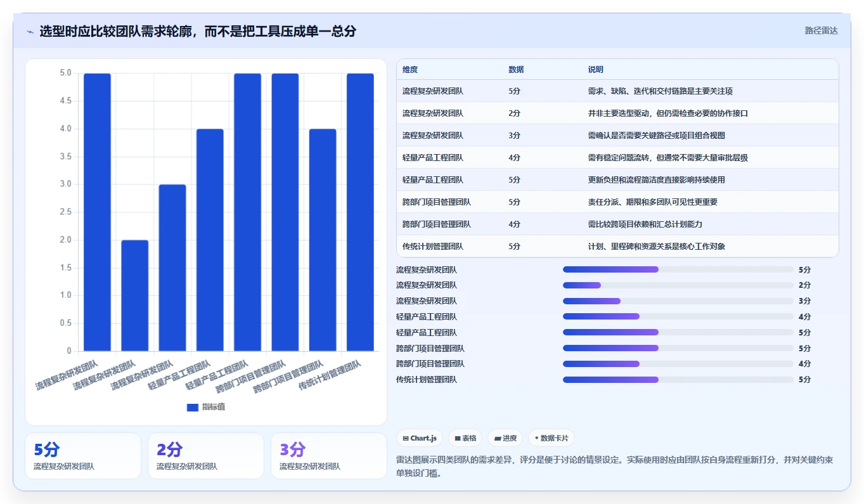Viewport: 864px width, 504px height.
Task: Click the 2.5 y-axis label
Action: click(65, 212)
